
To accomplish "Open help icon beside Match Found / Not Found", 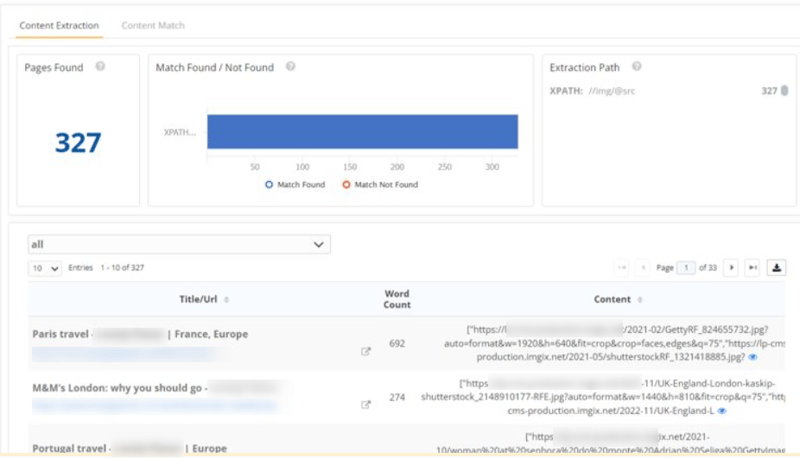I will [x=290, y=66].
